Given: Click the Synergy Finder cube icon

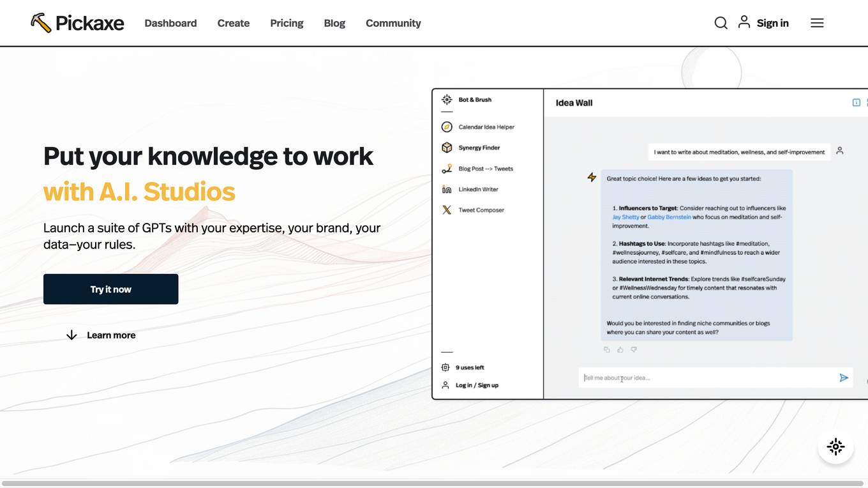Looking at the screenshot, I should click(x=447, y=148).
